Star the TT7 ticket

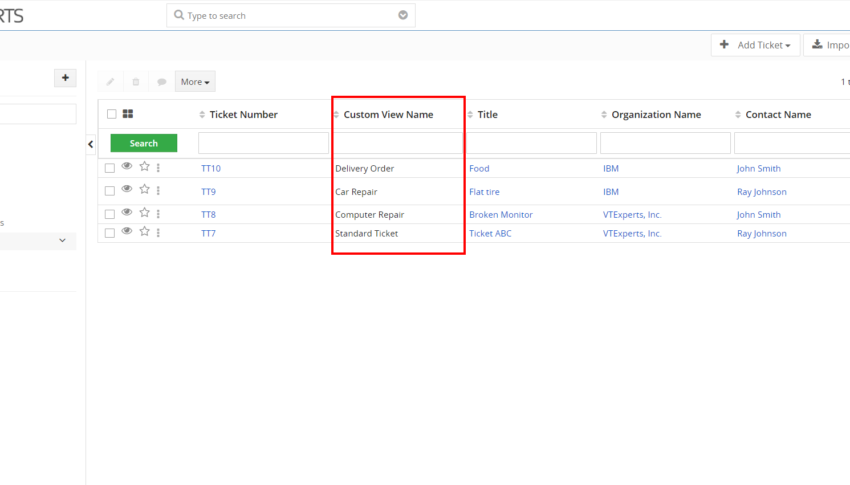point(144,231)
